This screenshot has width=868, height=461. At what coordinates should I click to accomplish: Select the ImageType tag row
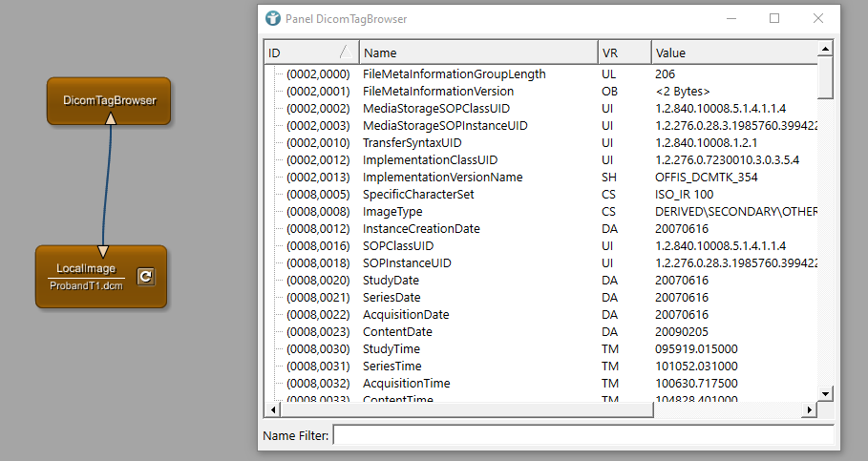tap(392, 211)
